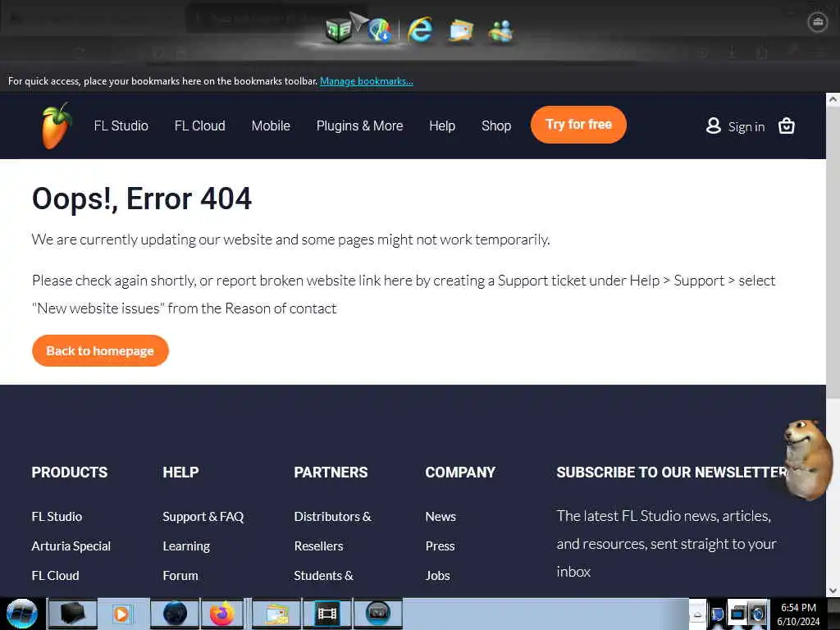
Task: Open the film strip taskbar icon
Action: [326, 614]
